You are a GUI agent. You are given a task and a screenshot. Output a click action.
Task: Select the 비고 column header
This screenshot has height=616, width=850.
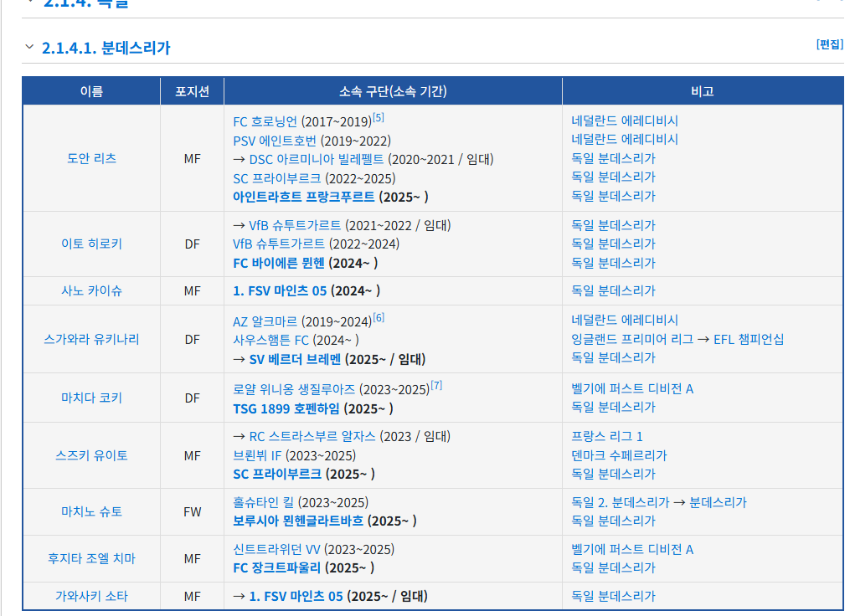[703, 91]
